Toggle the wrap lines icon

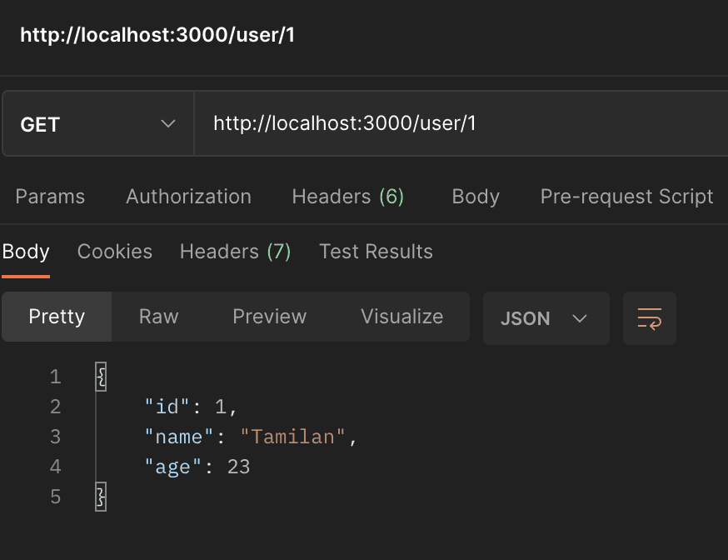click(649, 318)
